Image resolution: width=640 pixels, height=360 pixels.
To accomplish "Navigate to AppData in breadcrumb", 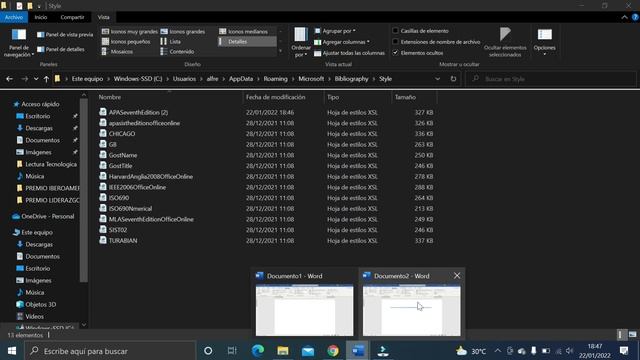I will (241, 79).
